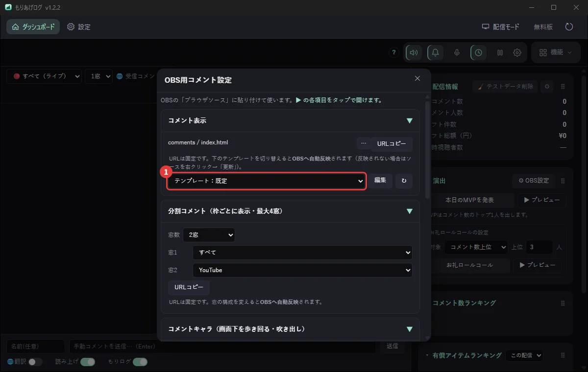The height and width of the screenshot is (372, 588).
Task: Click the 無料版 label
Action: point(543,27)
